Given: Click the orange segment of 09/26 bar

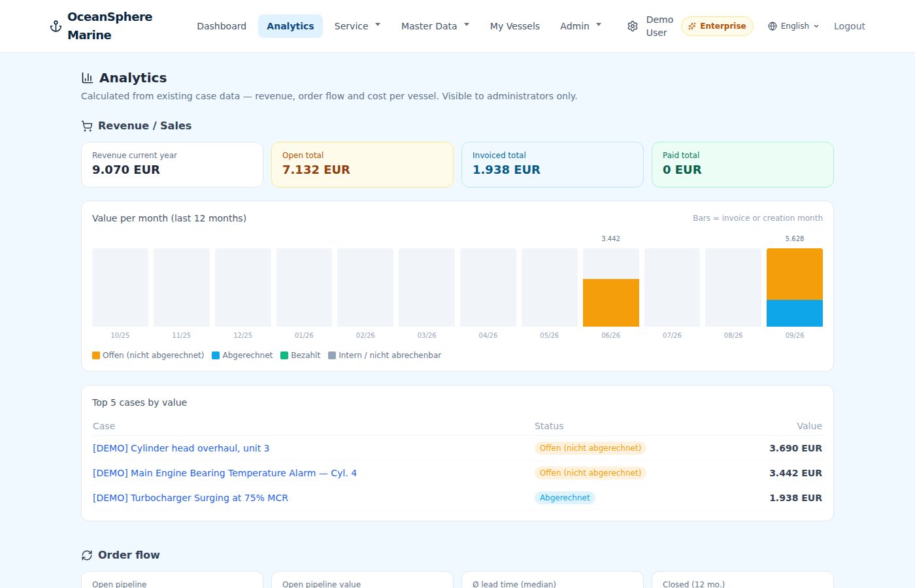Looking at the screenshot, I should point(795,274).
